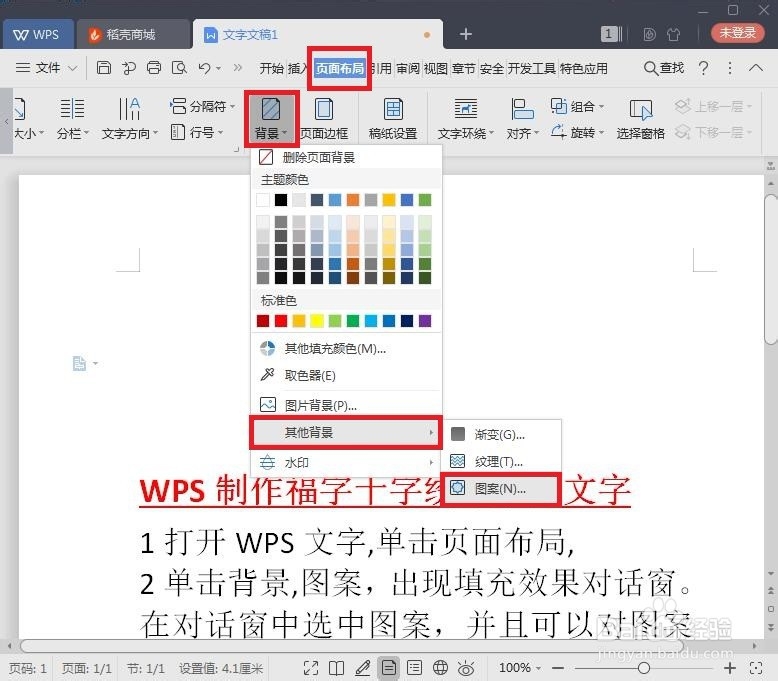Click the 文字环绕 text wrap icon
Image resolution: width=778 pixels, height=681 pixels.
(465, 109)
